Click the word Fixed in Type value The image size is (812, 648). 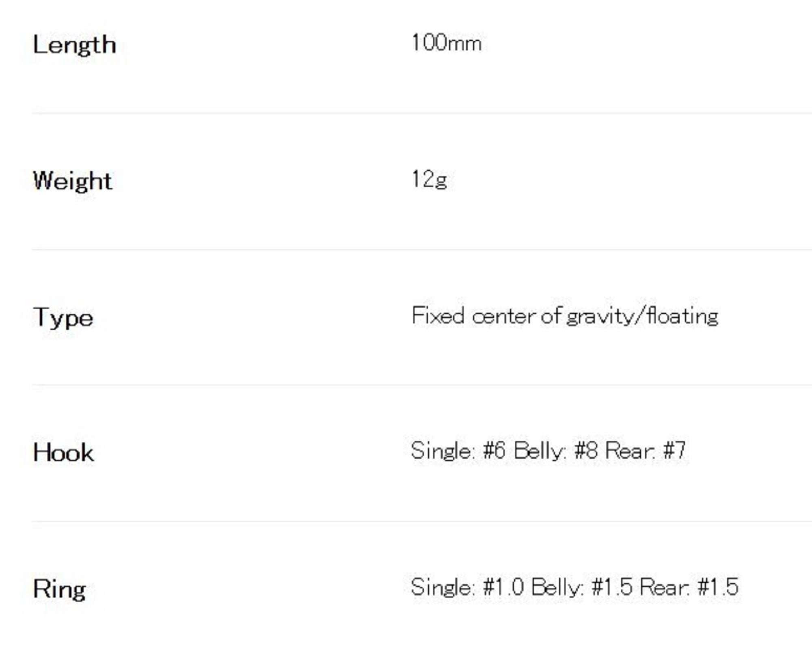pyautogui.click(x=438, y=316)
